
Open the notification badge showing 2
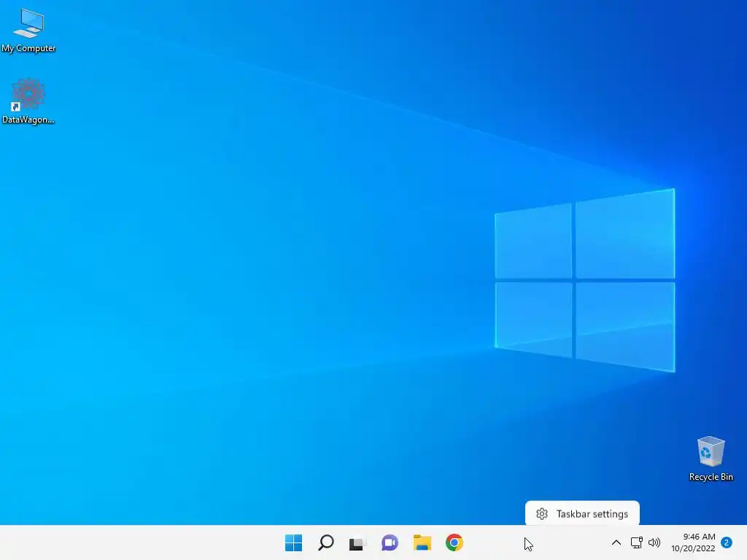tap(727, 542)
